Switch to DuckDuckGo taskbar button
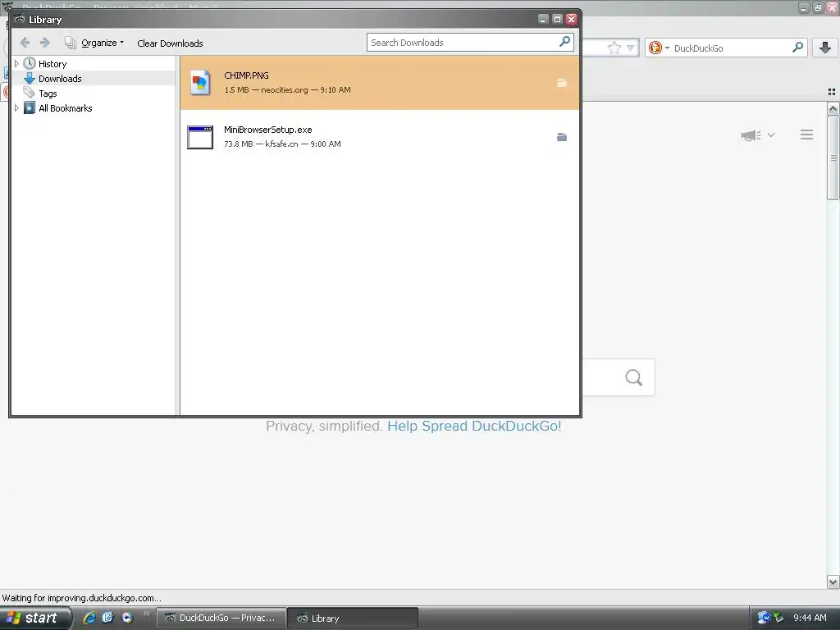This screenshot has width=840, height=630. tap(221, 619)
